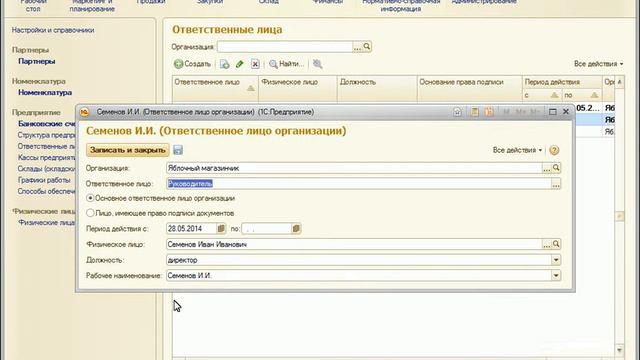Image resolution: width=640 pixels, height=360 pixels.
Task: Open Способы обеспечения in navigation panel
Action: click(x=47, y=191)
